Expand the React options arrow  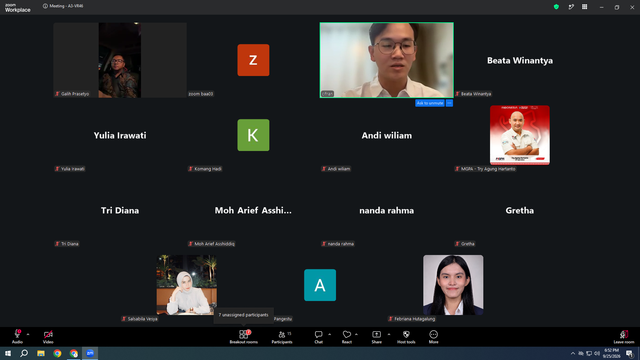[356, 334]
